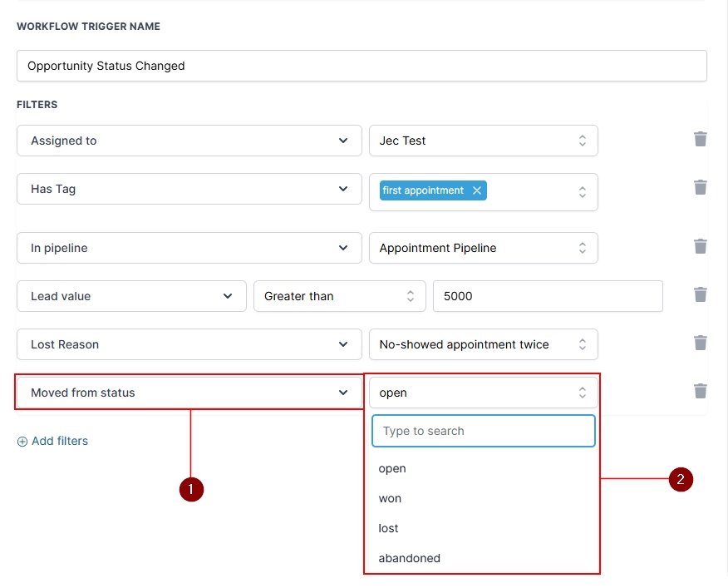Image resolution: width=728 pixels, height=588 pixels.
Task: Delete the Lead value filter row
Action: pyautogui.click(x=700, y=294)
